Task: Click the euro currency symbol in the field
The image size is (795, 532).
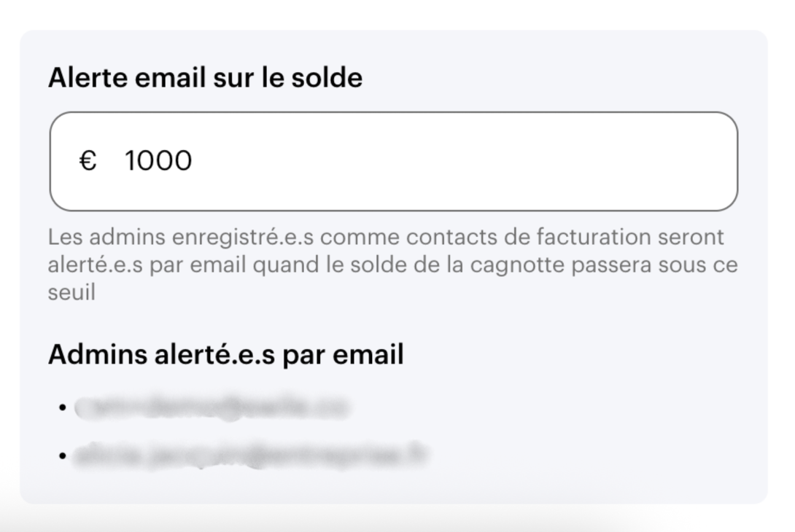Action: click(x=88, y=161)
